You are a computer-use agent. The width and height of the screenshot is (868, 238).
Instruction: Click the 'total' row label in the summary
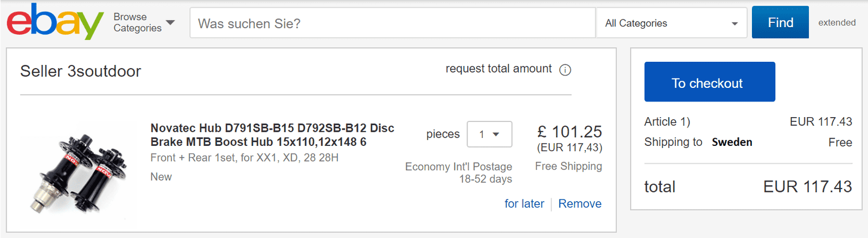tap(660, 187)
